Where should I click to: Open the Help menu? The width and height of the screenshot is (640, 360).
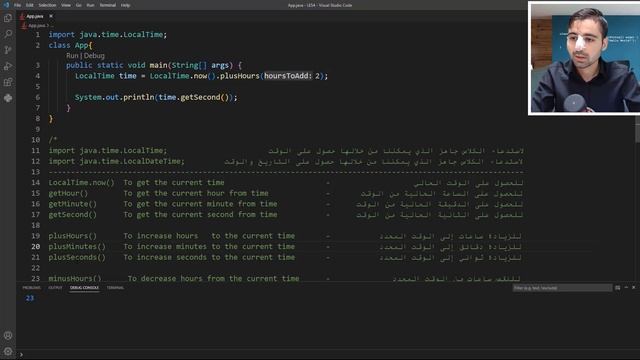[126, 5]
